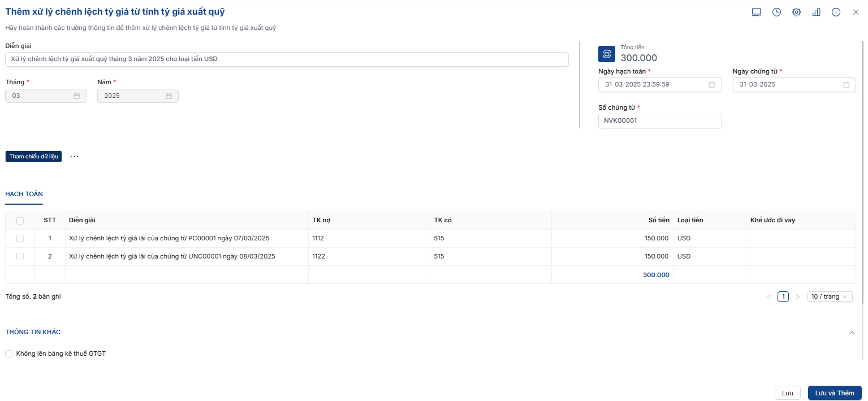Open calendar icon in Ngày hạch toán field
The width and height of the screenshot is (868, 401).
(711, 85)
